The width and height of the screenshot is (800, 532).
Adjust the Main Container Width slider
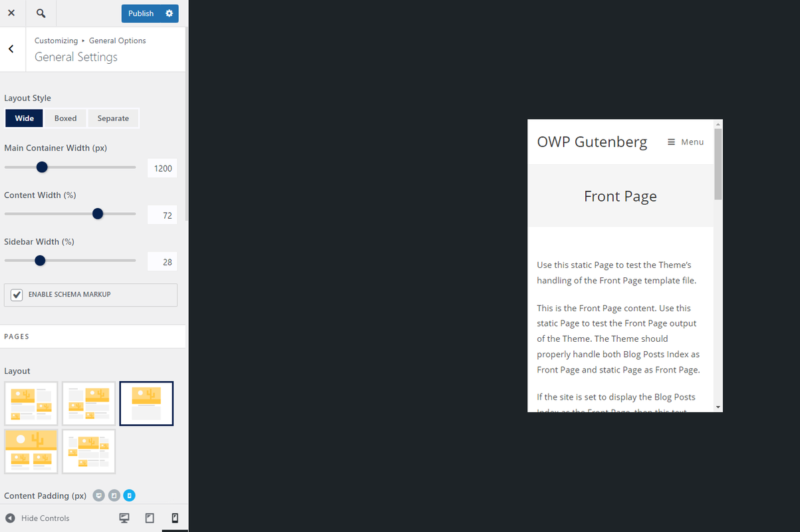42,168
